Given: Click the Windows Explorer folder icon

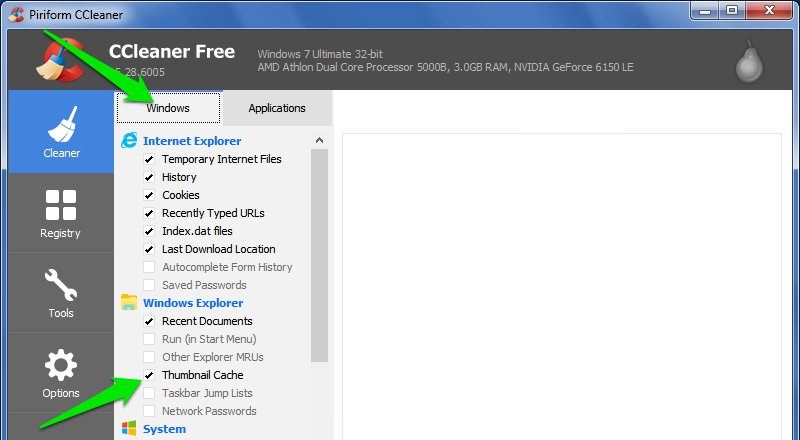Looking at the screenshot, I should point(129,302).
